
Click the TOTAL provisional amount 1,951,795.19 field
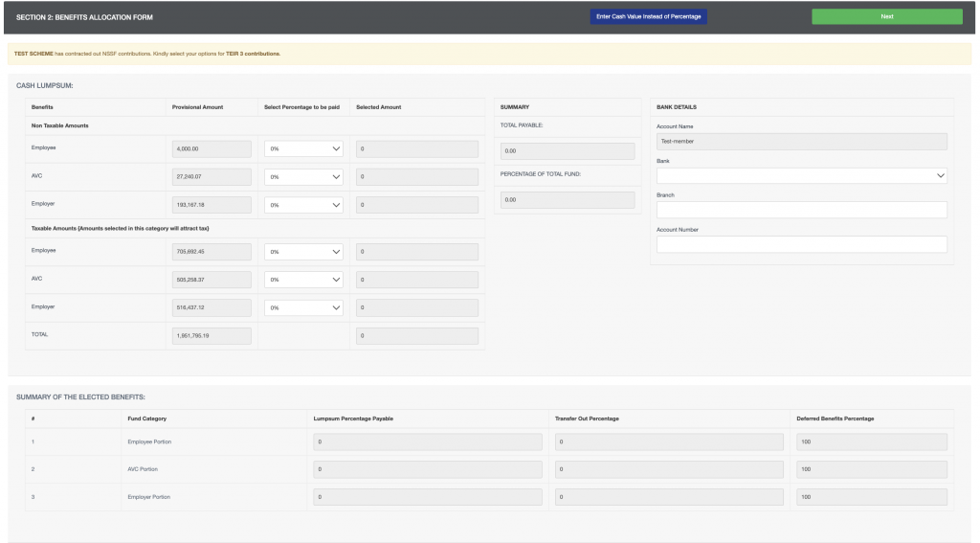point(211,336)
